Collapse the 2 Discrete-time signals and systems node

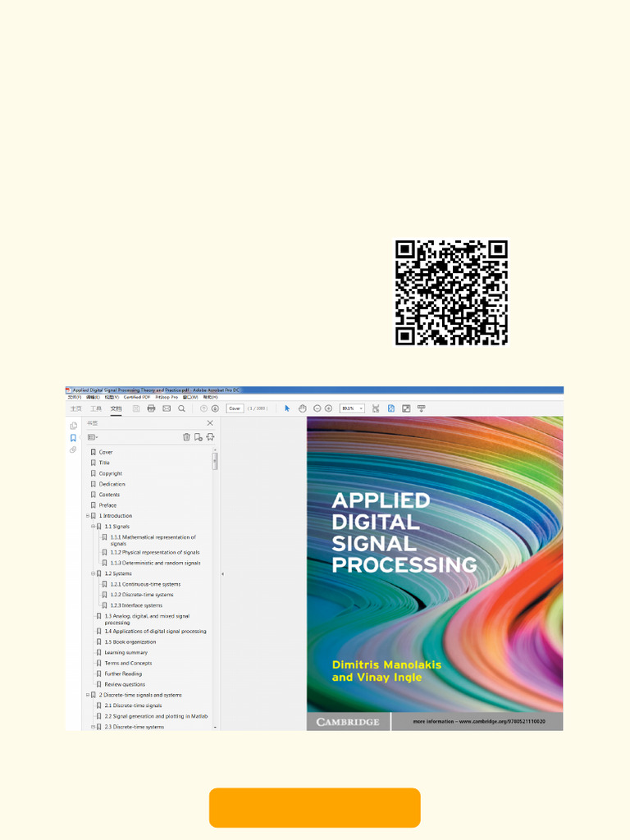pos(88,696)
